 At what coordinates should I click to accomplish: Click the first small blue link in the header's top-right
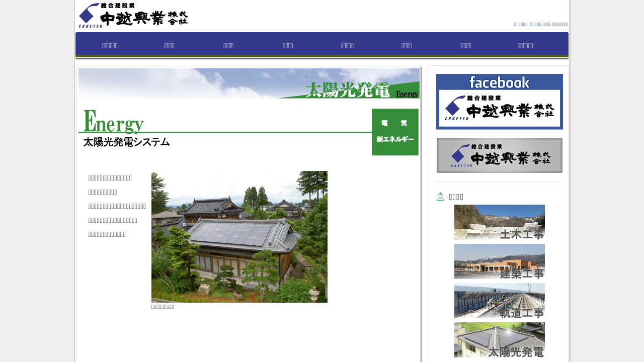click(521, 24)
